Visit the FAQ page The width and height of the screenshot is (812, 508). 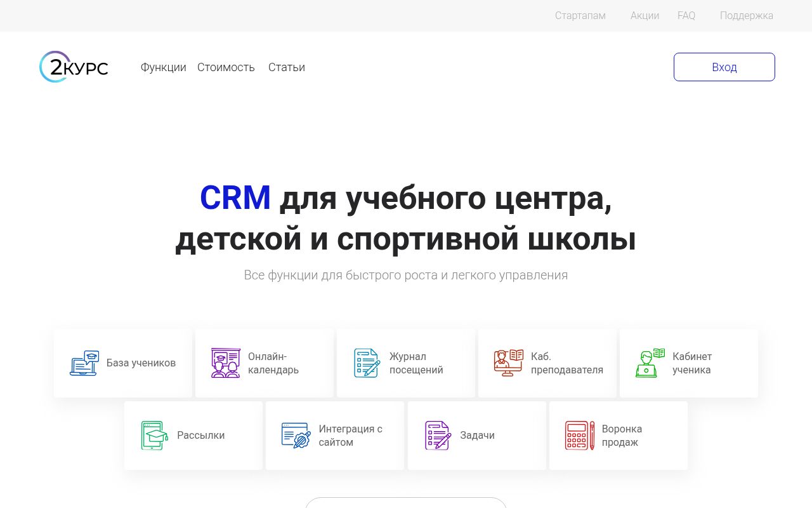click(x=686, y=16)
